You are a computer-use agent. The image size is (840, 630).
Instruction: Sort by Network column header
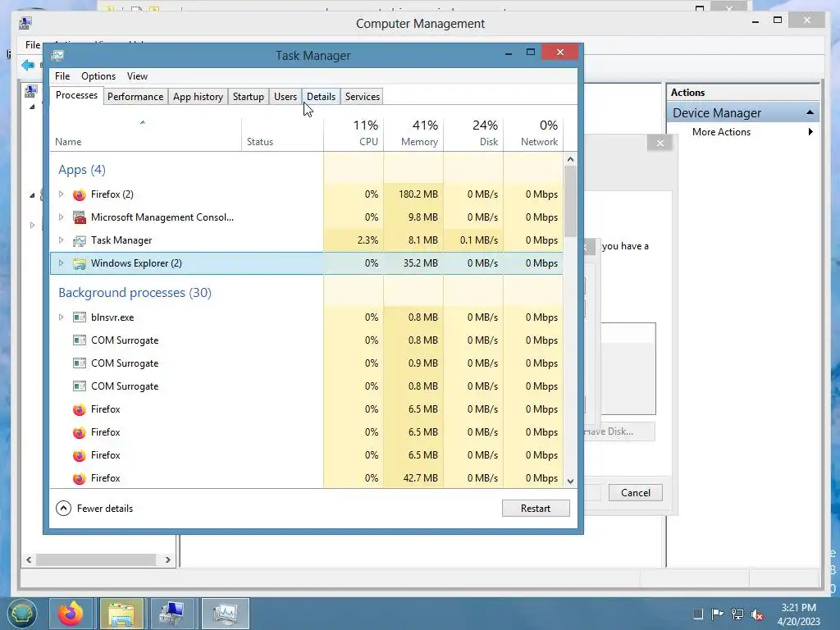(533, 133)
